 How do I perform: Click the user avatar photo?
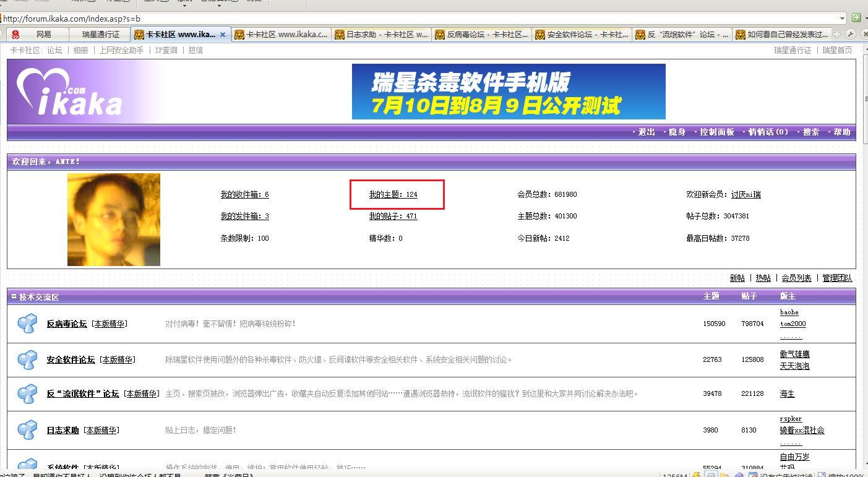click(114, 220)
